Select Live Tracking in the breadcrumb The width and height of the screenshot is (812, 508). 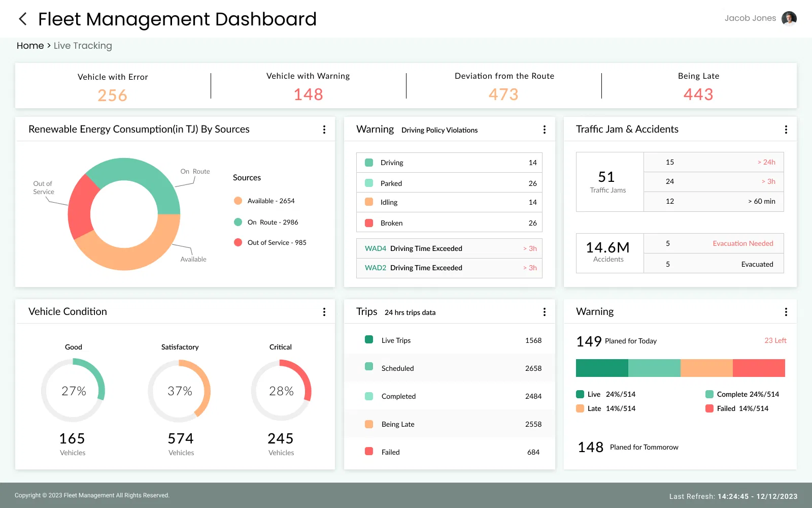[83, 46]
